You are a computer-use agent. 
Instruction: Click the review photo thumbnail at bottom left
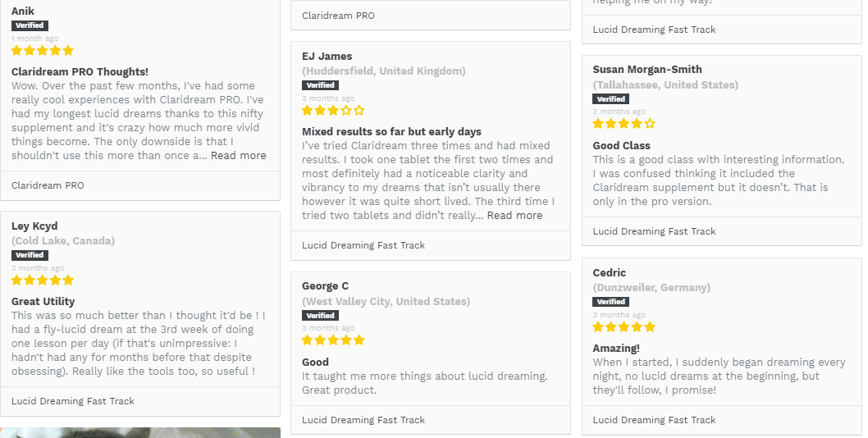140,432
